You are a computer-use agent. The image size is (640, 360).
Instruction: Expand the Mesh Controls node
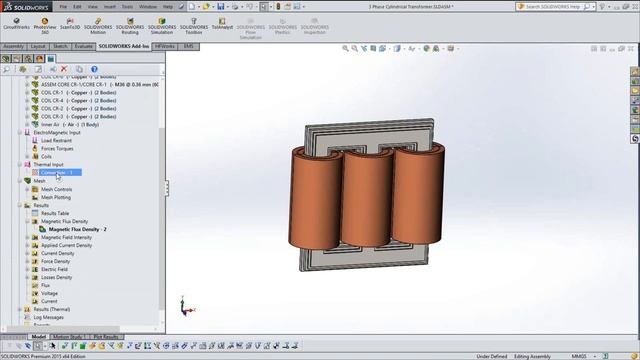(27, 189)
